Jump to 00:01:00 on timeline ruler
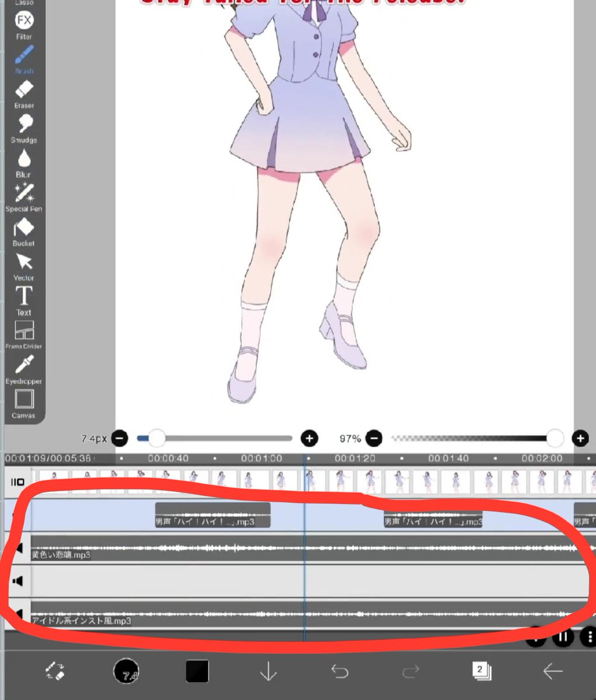 (x=262, y=459)
